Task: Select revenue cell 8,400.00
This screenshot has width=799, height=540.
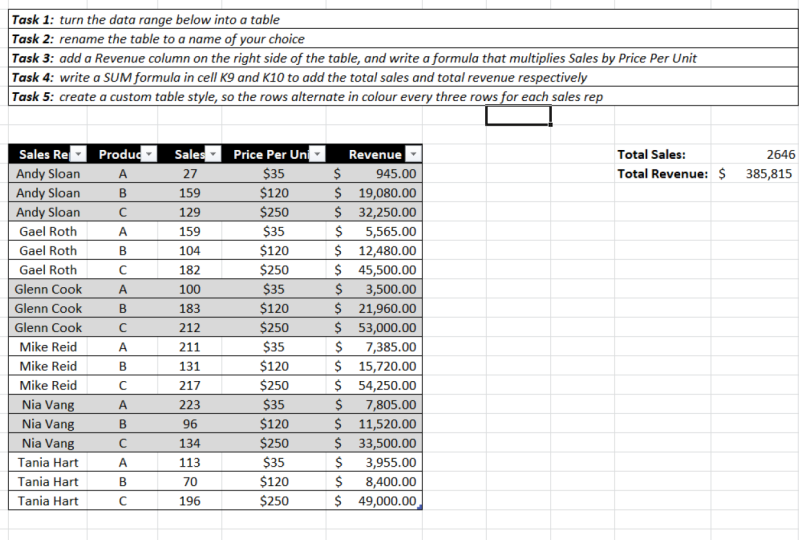Action: tap(374, 481)
